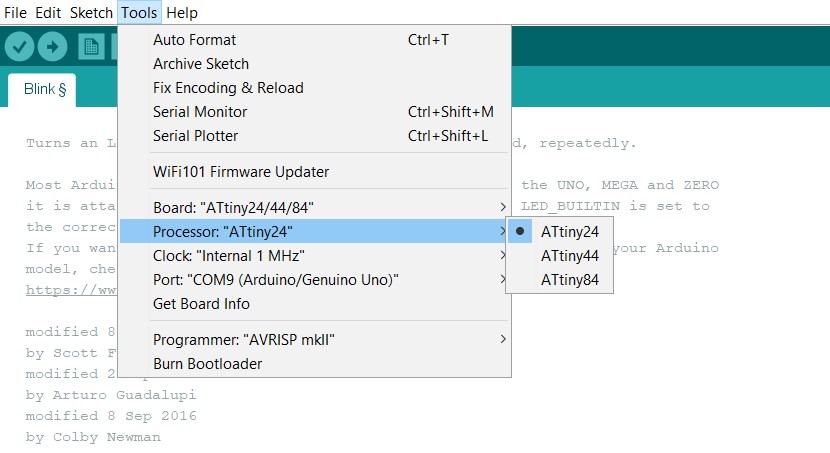Viewport: 830px width, 453px height.
Task: Run Auto Format from Tools menu
Action: point(195,40)
